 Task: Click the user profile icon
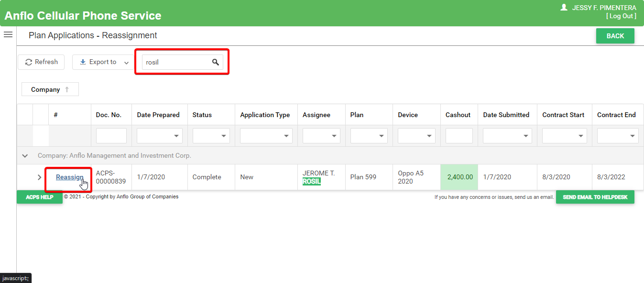click(x=564, y=8)
